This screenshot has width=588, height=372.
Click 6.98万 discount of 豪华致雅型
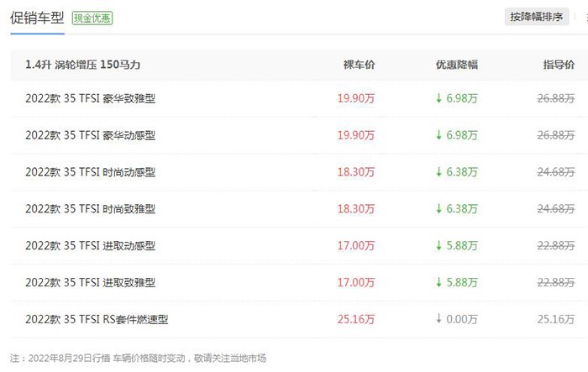(x=462, y=98)
